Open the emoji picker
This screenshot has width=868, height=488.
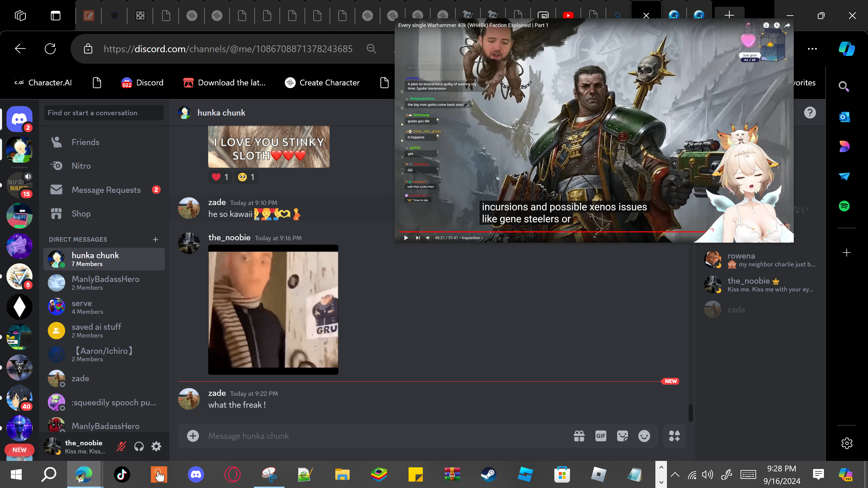[644, 436]
